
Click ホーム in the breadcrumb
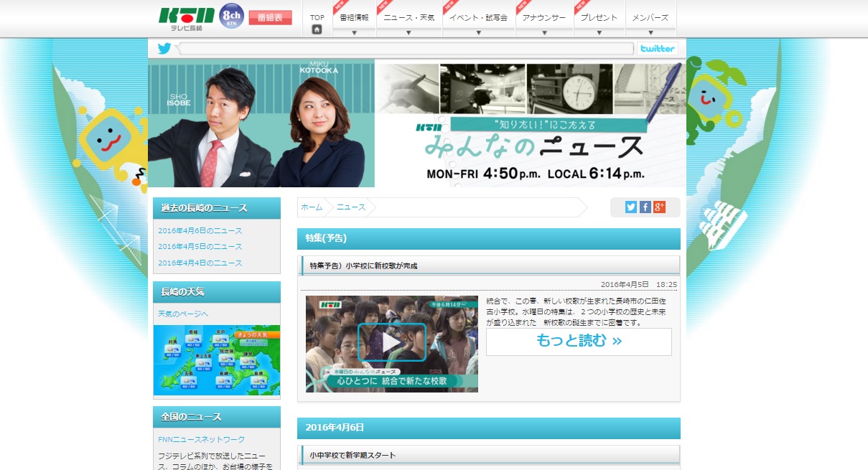pyautogui.click(x=312, y=207)
